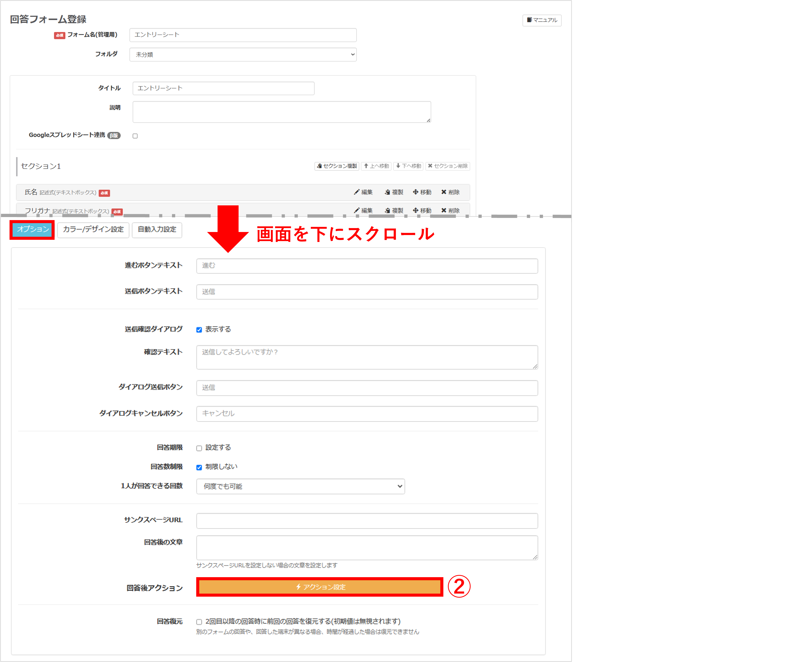Enable the 回答復元 checkbox
This screenshot has width=812, height=662.
199,622
